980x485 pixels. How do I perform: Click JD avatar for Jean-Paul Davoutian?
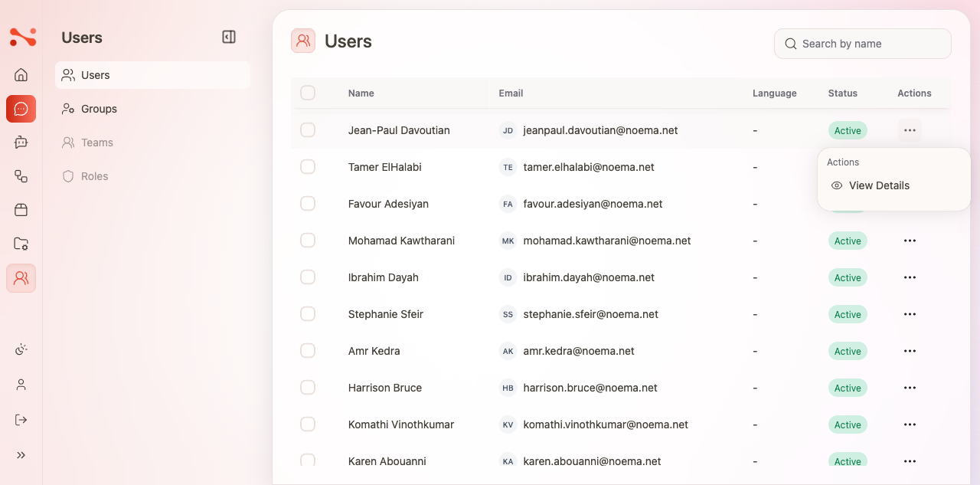pyautogui.click(x=508, y=130)
